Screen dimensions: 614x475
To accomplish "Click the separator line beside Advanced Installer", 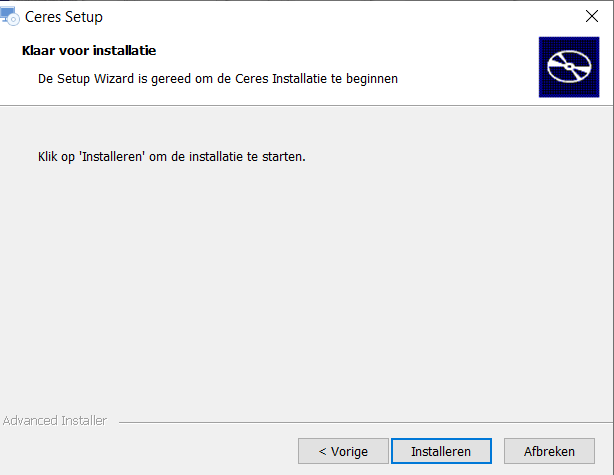I will point(366,422).
